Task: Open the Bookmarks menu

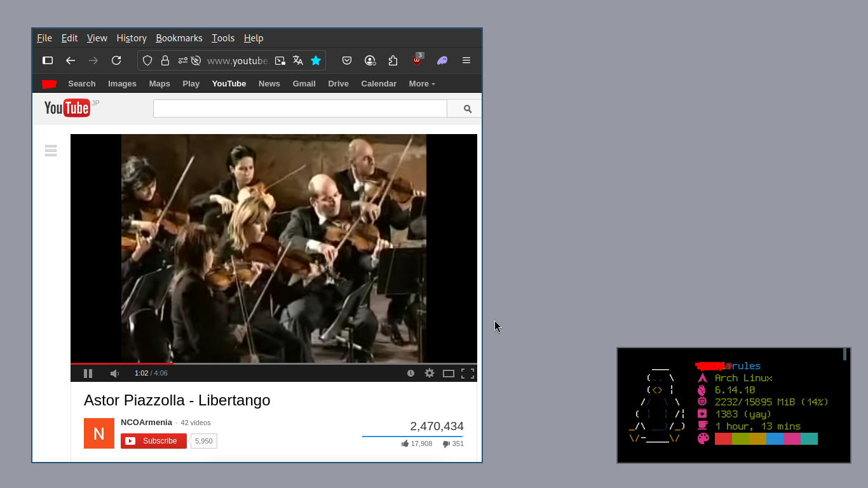Action: (179, 38)
